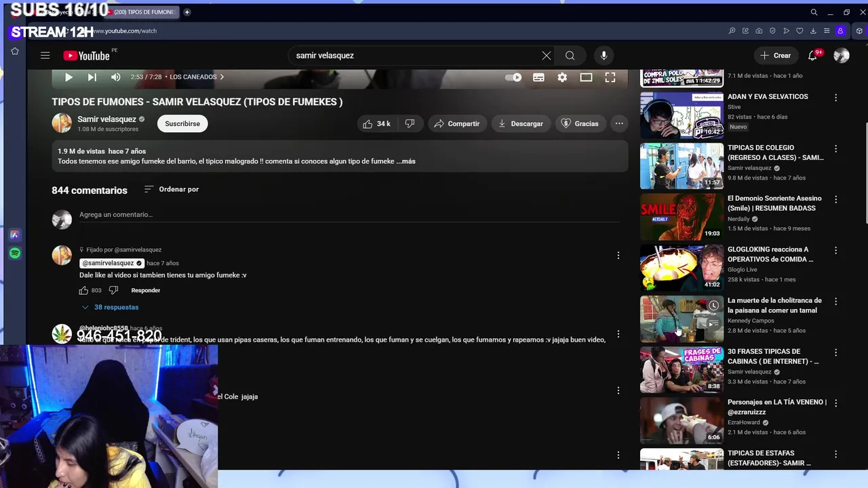
Task: Open options for el Cole jajaja comment
Action: click(x=618, y=390)
